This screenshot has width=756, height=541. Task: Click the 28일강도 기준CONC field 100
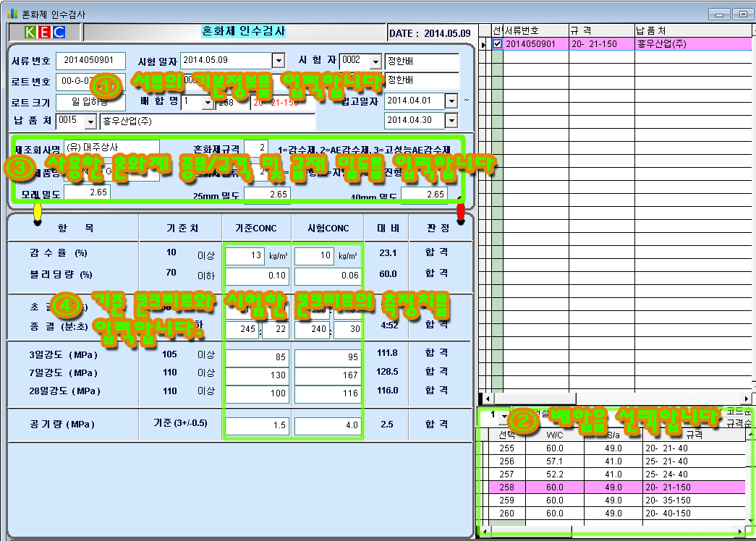click(x=258, y=393)
